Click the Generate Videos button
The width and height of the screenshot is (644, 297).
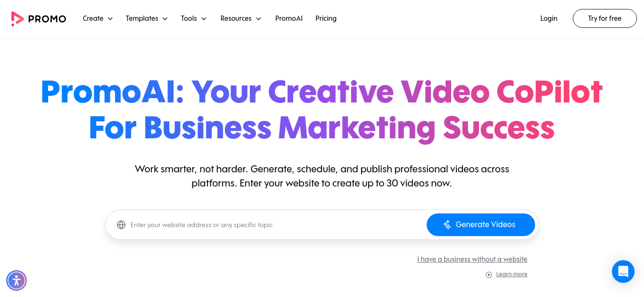click(x=481, y=225)
